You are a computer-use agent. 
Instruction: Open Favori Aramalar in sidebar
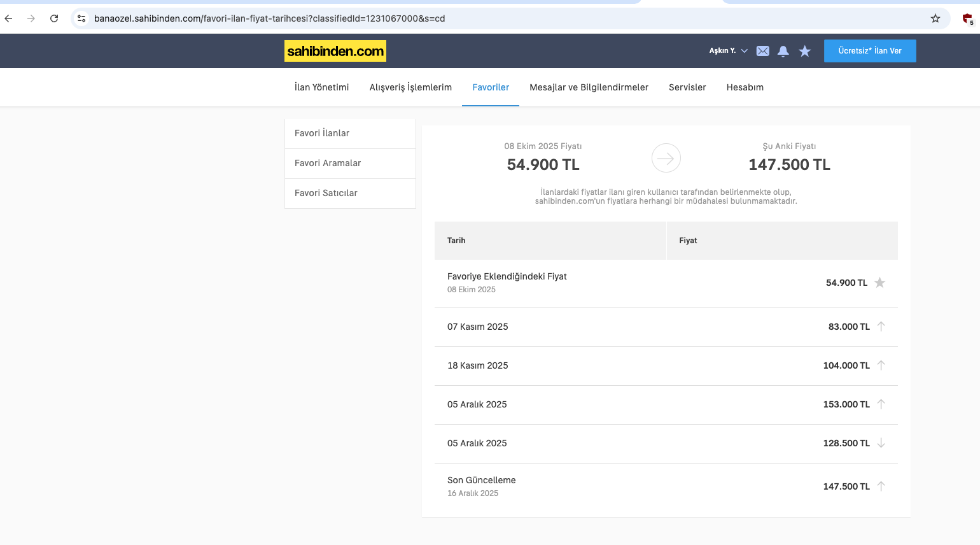tap(350, 163)
